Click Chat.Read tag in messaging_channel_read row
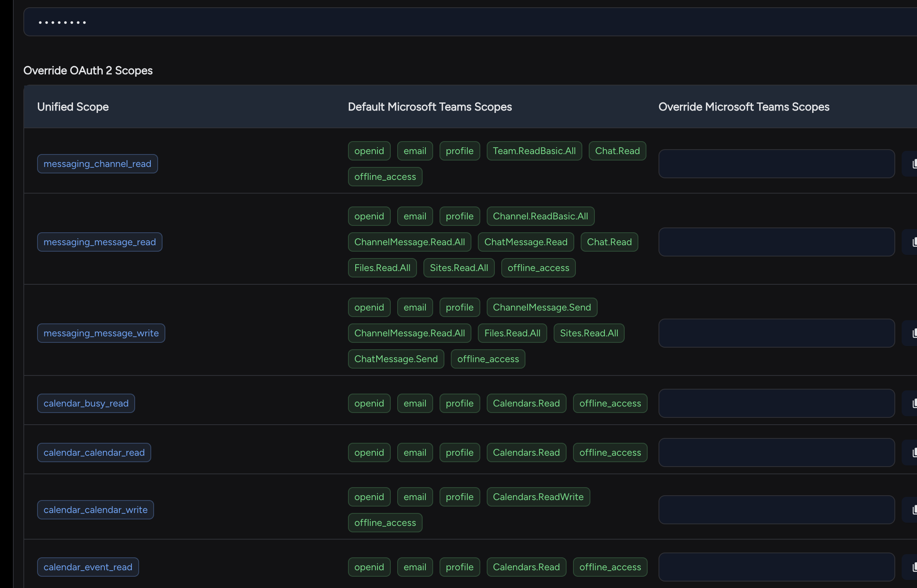 pyautogui.click(x=617, y=151)
